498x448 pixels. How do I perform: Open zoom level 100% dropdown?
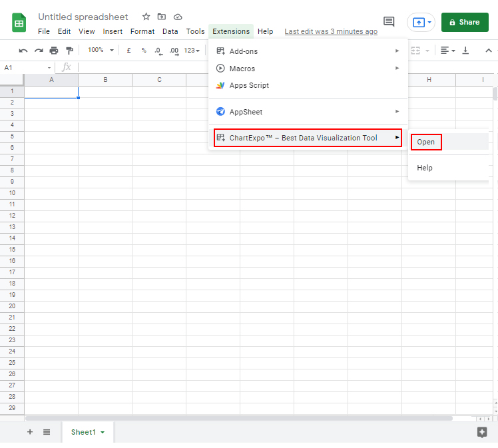101,50
